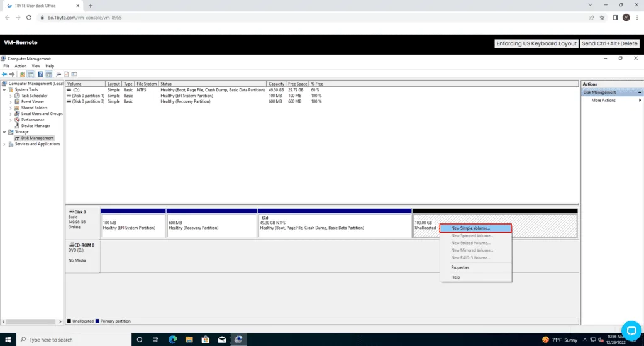
Task: Bookmark this page with the star icon
Action: pyautogui.click(x=602, y=18)
